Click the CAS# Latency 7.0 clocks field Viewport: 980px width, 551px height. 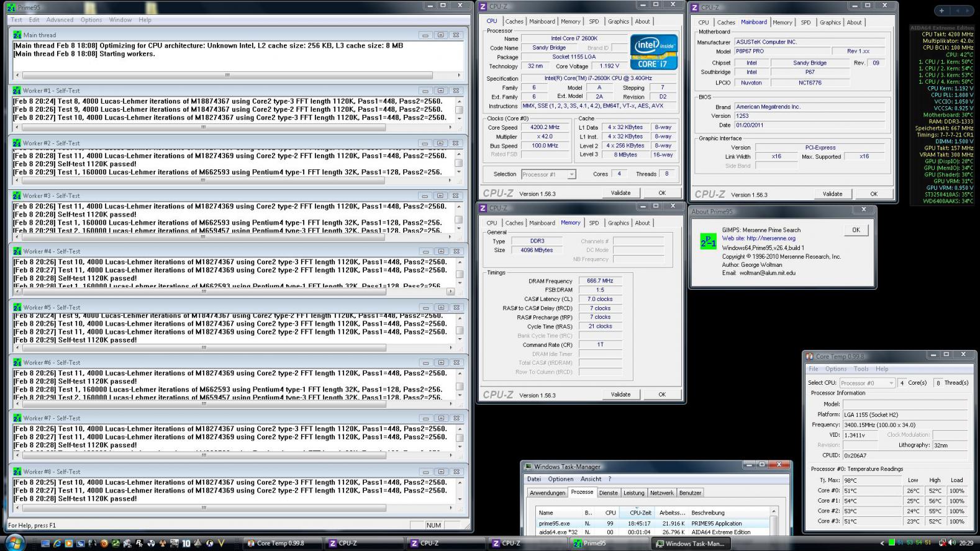[x=600, y=299]
